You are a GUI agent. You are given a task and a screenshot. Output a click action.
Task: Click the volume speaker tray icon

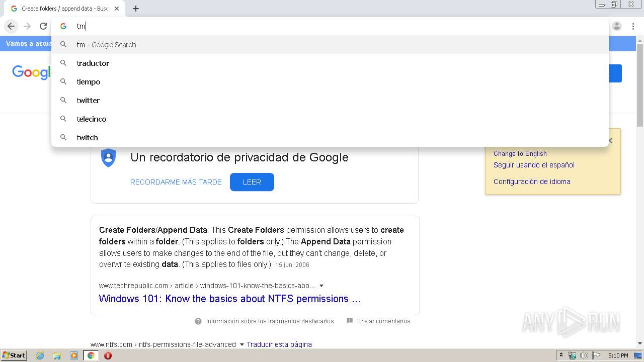pyautogui.click(x=584, y=355)
